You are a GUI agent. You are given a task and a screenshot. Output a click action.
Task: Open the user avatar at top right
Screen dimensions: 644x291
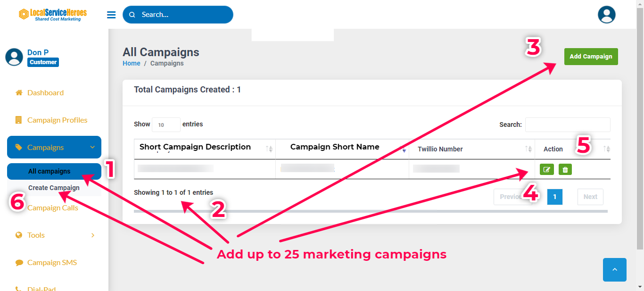[606, 15]
